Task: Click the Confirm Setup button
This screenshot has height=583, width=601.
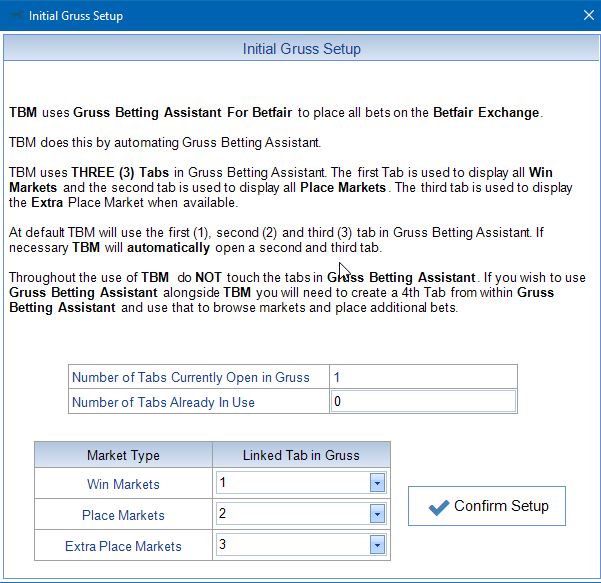Action: (487, 506)
